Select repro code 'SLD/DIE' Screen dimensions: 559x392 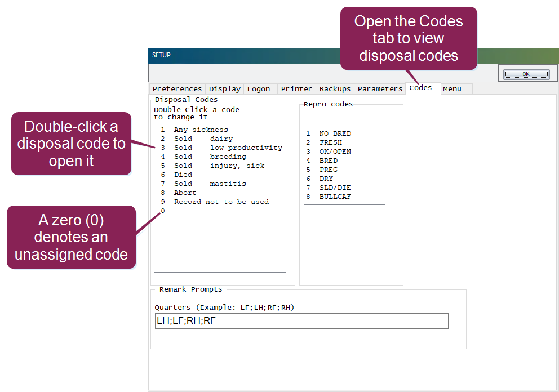344,188
